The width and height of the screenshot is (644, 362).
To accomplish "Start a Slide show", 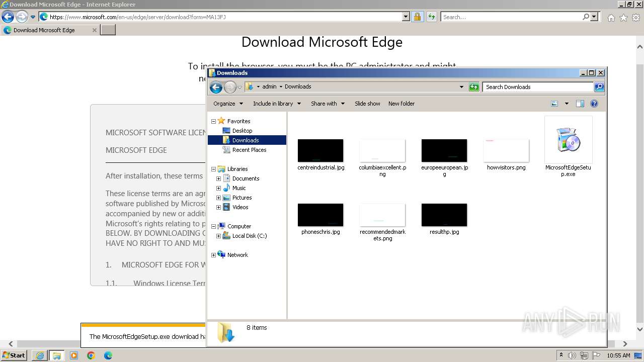I will point(367,104).
